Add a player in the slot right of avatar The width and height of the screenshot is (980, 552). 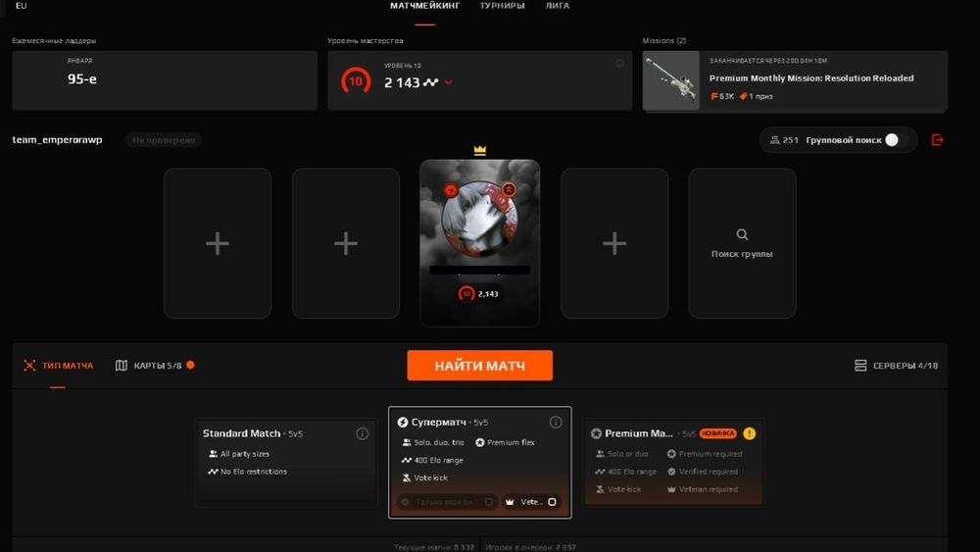pos(614,243)
